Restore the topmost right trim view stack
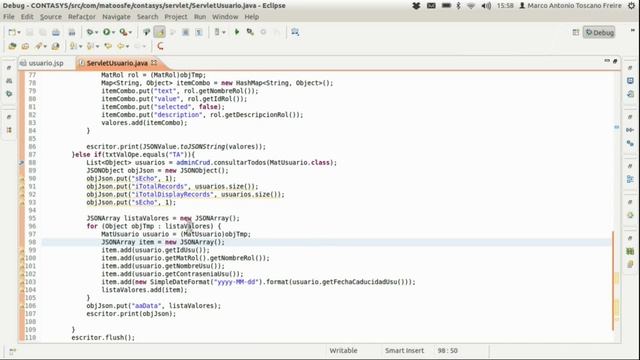Screen dimensions: 640x360 coord(630,68)
